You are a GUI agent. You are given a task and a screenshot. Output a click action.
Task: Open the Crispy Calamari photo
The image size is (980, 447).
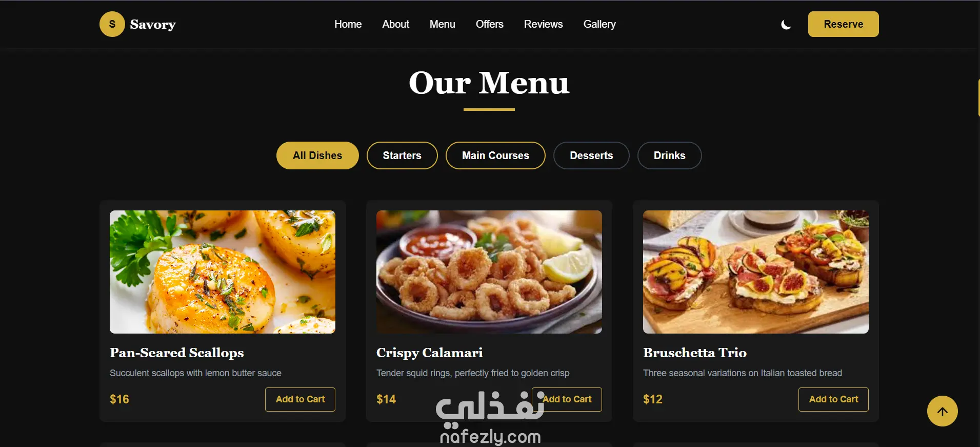tap(489, 272)
